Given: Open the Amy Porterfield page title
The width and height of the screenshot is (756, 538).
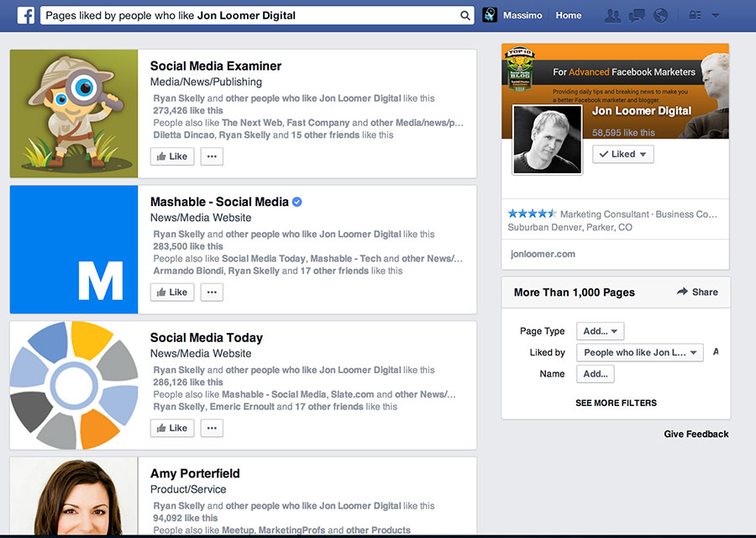Looking at the screenshot, I should (195, 473).
